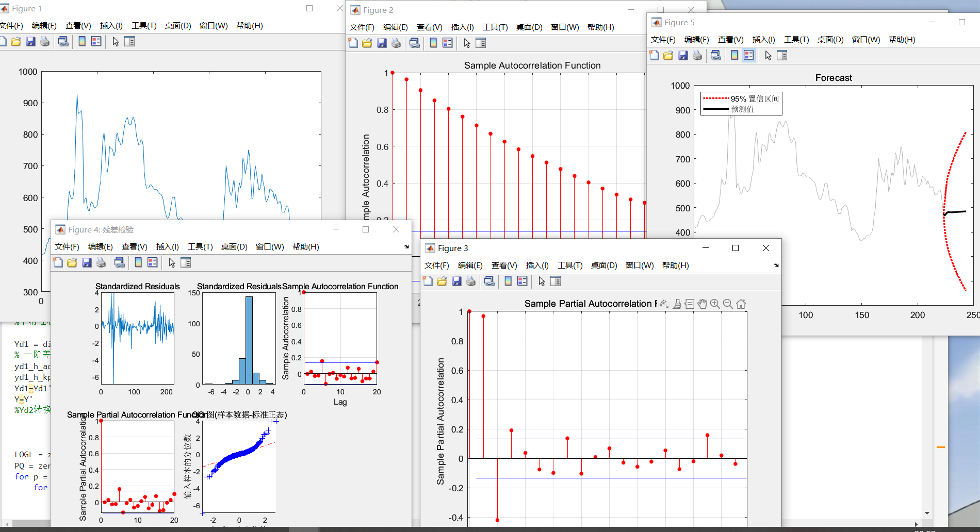Open 插入(I) menu in Figure 3

click(x=537, y=265)
